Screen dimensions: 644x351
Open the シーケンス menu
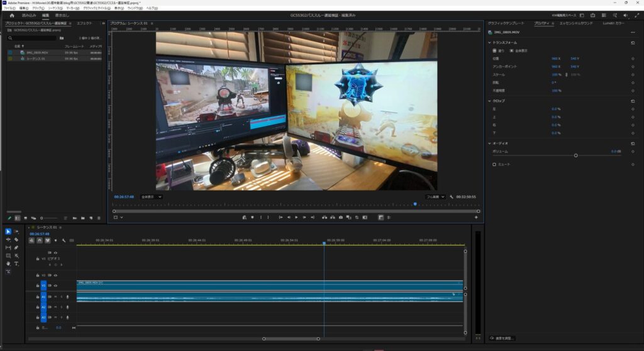[x=55, y=8]
